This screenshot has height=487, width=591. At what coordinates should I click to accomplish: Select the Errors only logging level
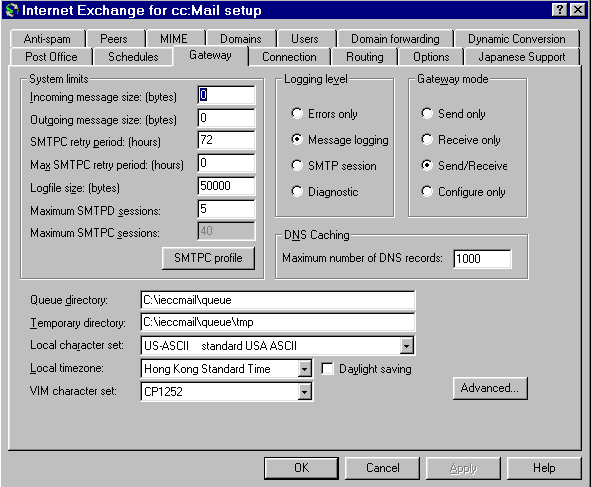pos(297,113)
